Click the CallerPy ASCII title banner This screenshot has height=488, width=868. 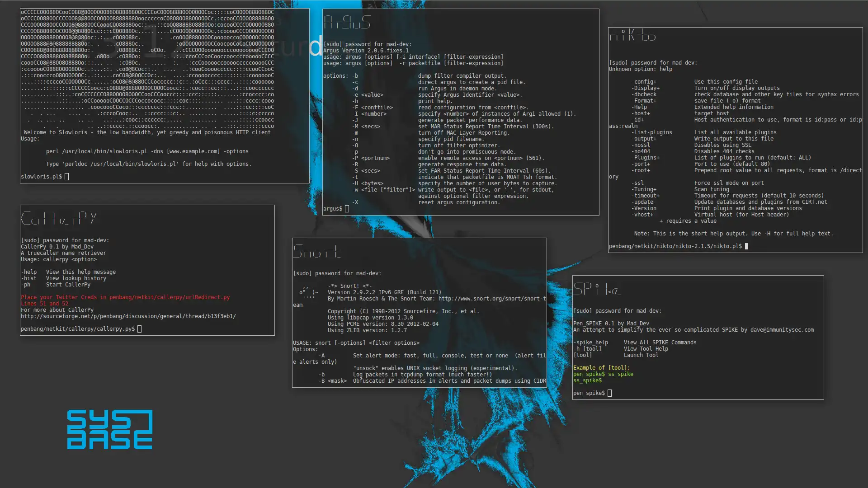(x=58, y=218)
